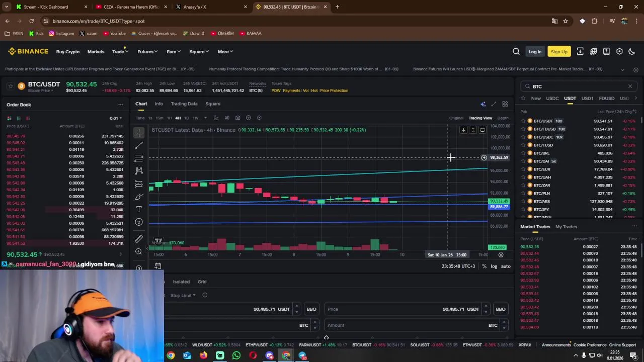Image resolution: width=644 pixels, height=362 pixels.
Task: Select the USDC market tab
Action: point(552,99)
